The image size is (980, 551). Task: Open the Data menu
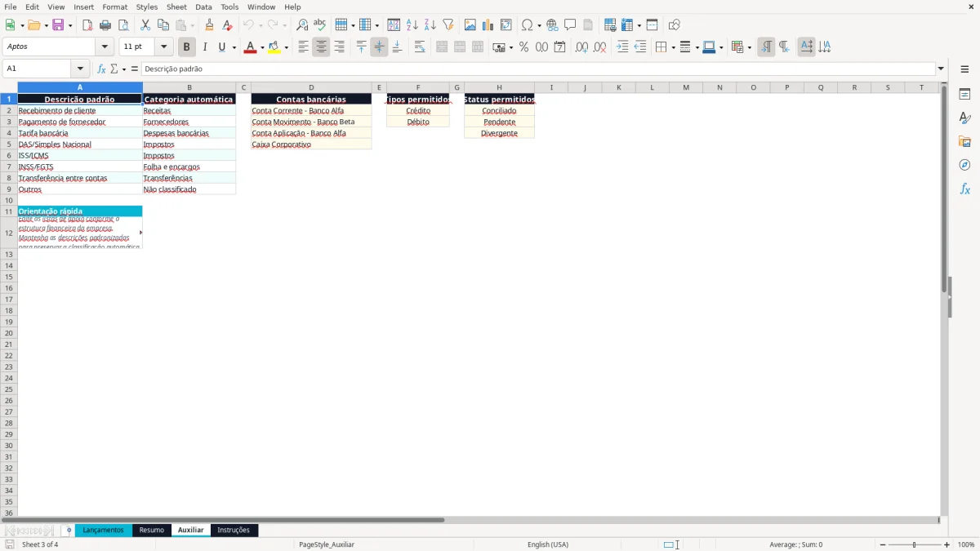(203, 7)
